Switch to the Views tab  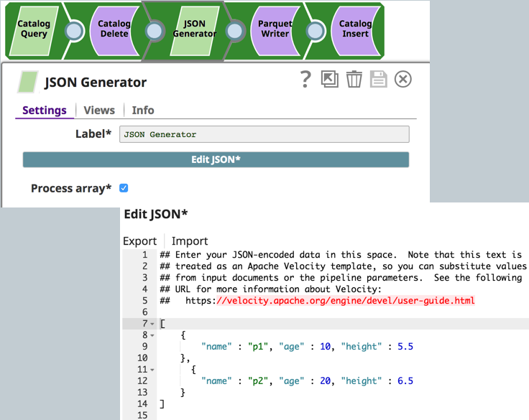pyautogui.click(x=99, y=110)
